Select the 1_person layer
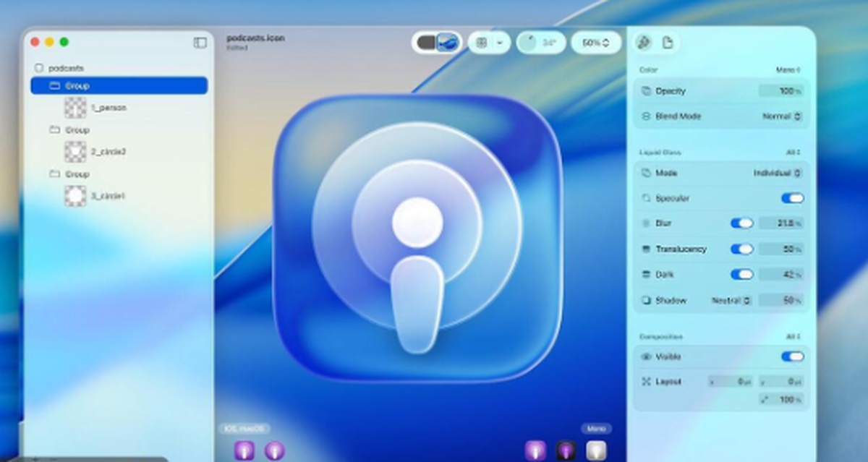The image size is (868, 462). [x=109, y=108]
